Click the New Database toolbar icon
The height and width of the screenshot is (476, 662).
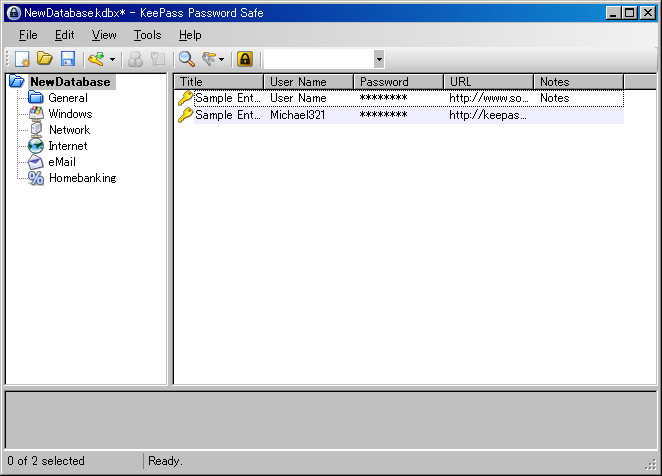point(22,60)
